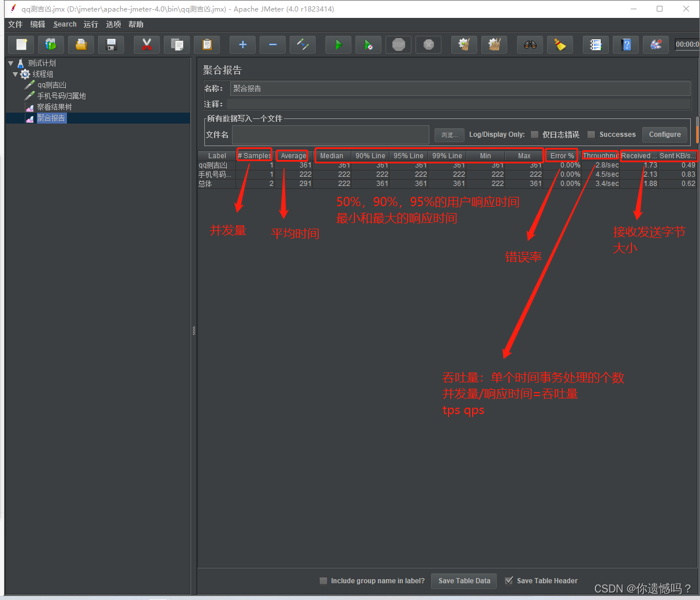Click the Configure button
The width and height of the screenshot is (700, 600).
point(665,135)
